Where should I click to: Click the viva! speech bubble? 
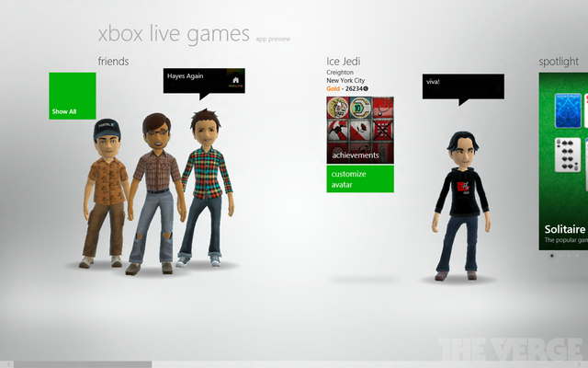pyautogui.click(x=463, y=86)
